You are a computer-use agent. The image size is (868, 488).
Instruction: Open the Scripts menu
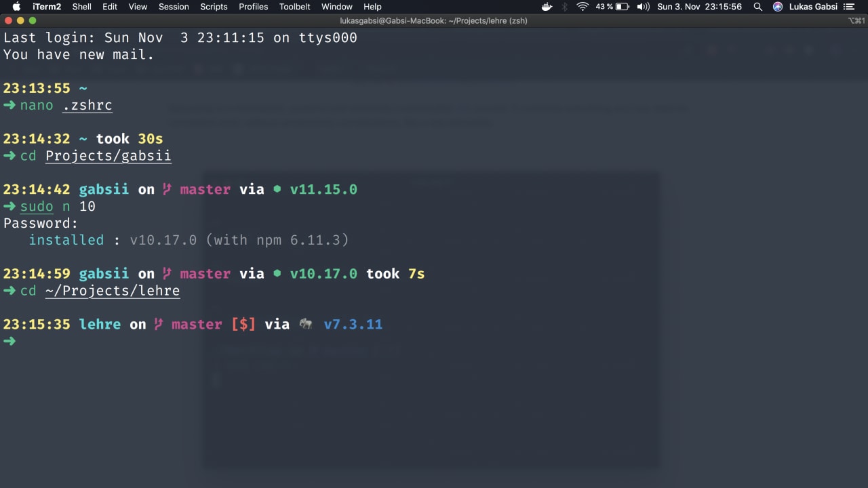[x=214, y=7]
